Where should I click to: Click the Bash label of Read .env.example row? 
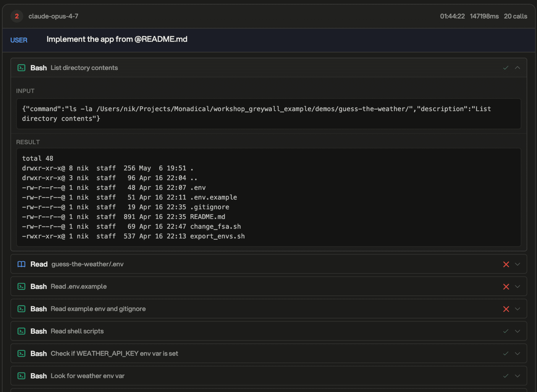coord(38,286)
